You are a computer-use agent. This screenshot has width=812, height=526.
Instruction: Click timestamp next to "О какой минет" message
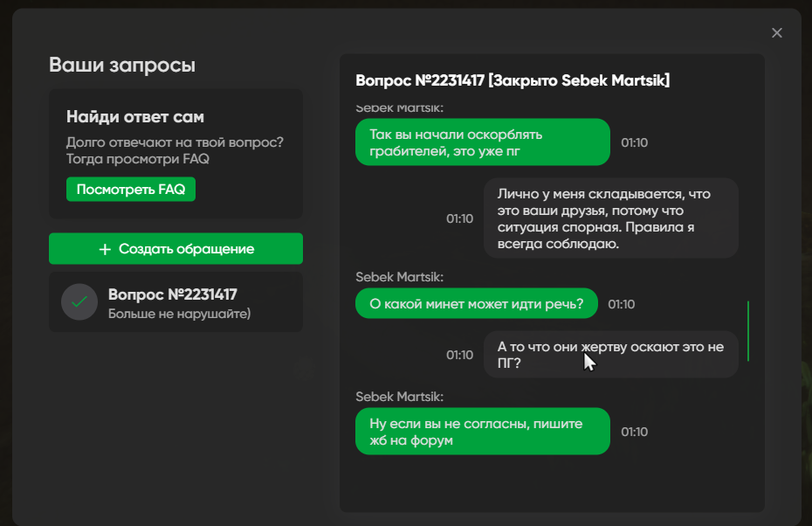622,305
